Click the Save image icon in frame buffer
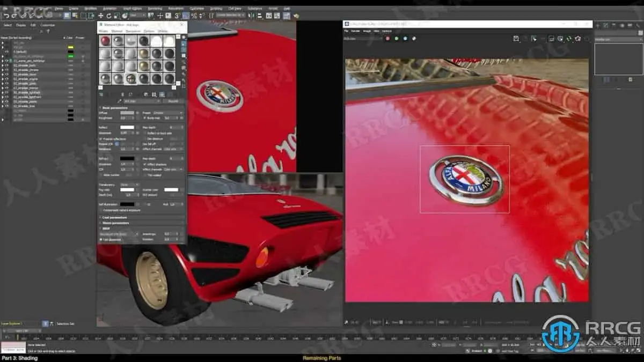The image size is (644, 362). pos(516,39)
